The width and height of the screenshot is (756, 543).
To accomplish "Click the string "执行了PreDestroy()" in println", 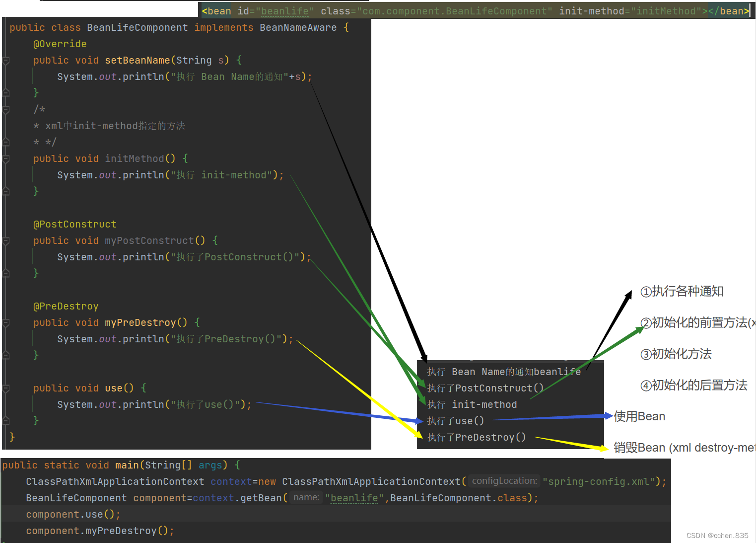I will [x=226, y=339].
